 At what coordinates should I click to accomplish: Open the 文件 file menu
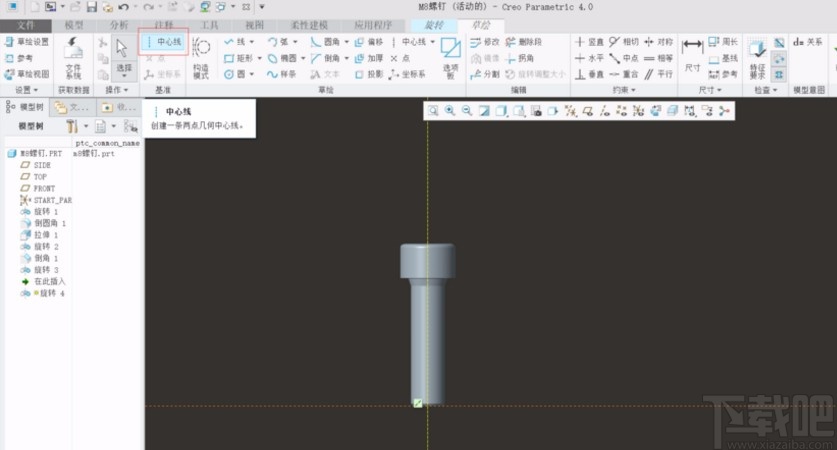pyautogui.click(x=26, y=25)
